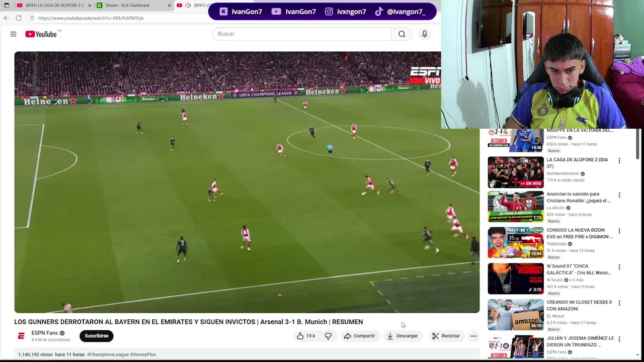644x362 pixels.
Task: Open Cristiano Ronaldo sanción video thumbnail
Action: (x=515, y=206)
